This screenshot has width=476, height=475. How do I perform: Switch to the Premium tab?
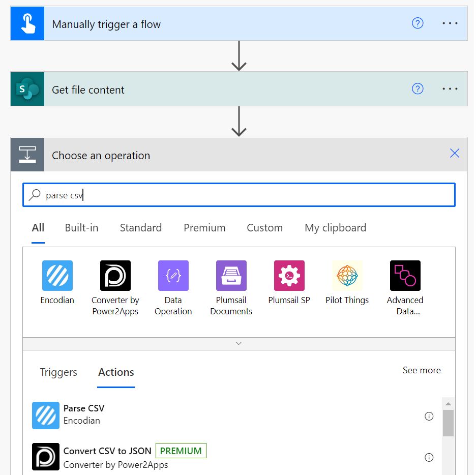click(x=204, y=228)
